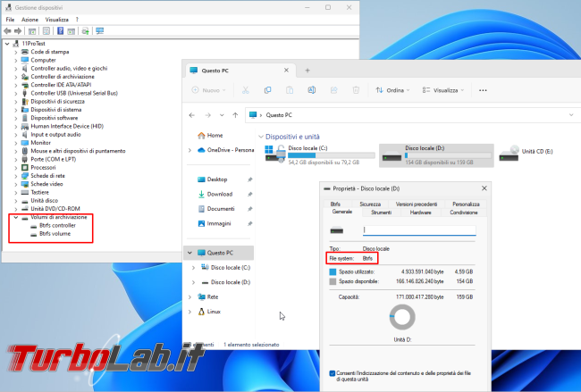The width and height of the screenshot is (581, 392).
Task: Switch to Personalizza tab in Proprietà dialog
Action: point(466,204)
